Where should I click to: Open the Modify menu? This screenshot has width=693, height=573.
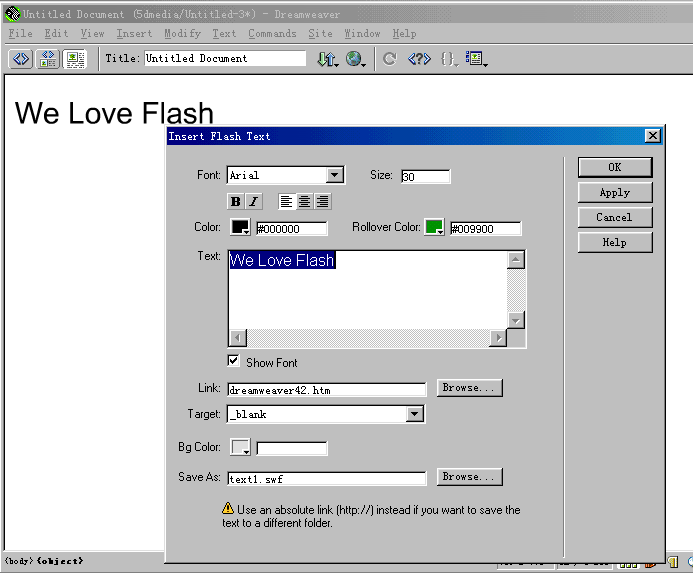[x=182, y=34]
